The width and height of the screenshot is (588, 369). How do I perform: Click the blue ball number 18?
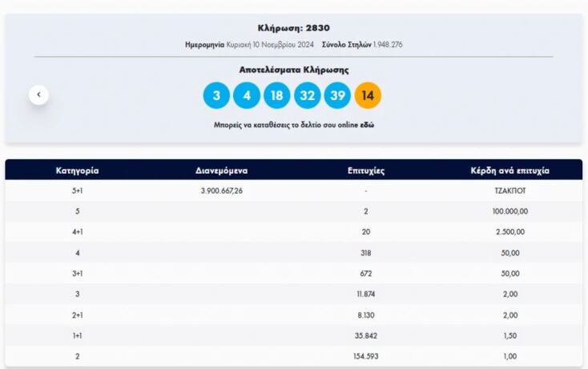tap(277, 95)
